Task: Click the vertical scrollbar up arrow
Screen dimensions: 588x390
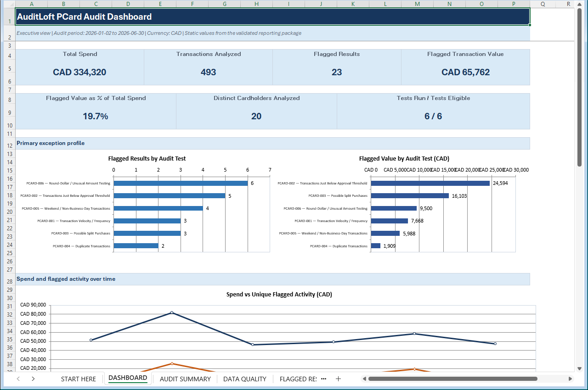Action: (579, 4)
